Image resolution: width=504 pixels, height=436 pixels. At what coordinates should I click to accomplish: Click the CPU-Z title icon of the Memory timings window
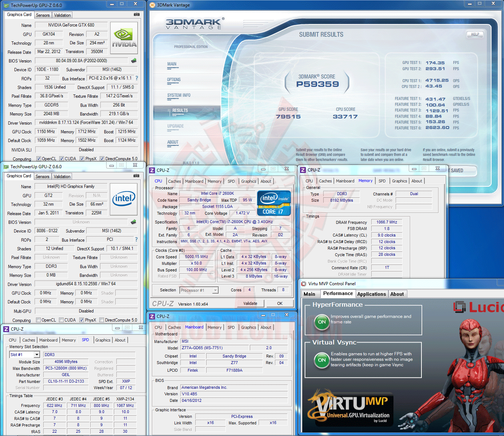(303, 170)
